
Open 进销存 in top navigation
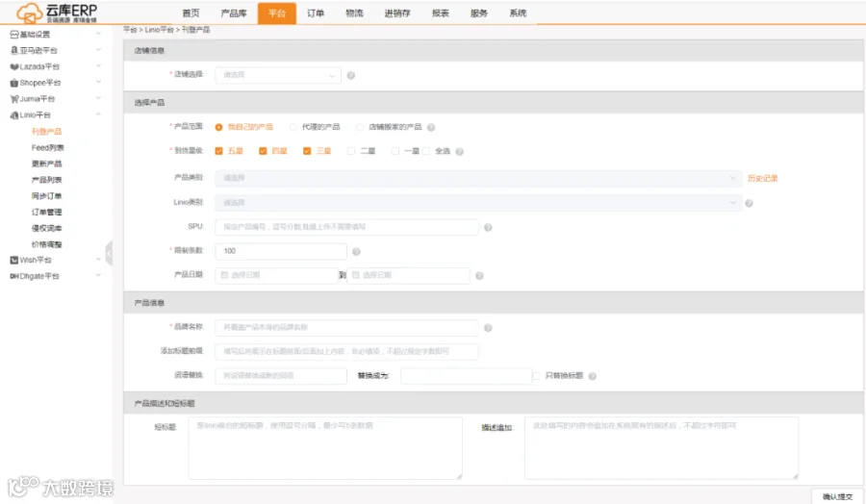[397, 13]
